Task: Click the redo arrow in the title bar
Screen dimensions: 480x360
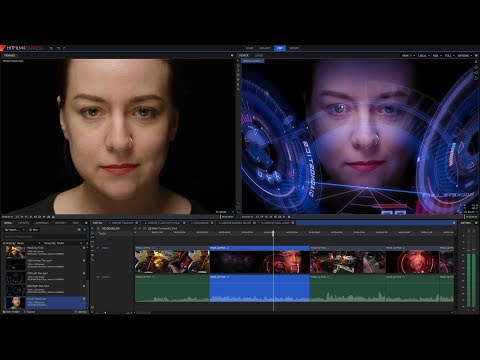Action: 64,48
